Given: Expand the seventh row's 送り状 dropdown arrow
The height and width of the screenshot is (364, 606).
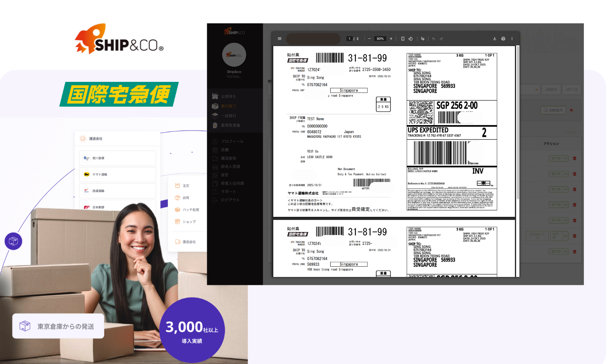Looking at the screenshot, I should pyautogui.click(x=566, y=252).
